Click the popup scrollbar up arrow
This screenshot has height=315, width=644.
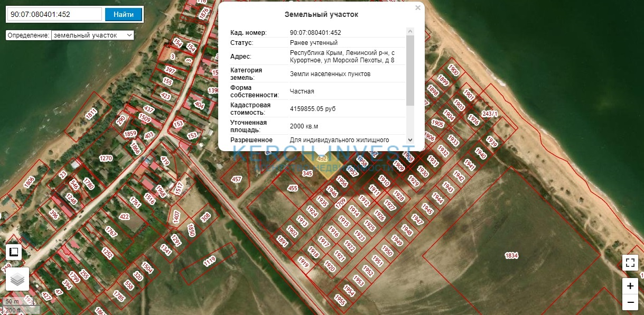coord(410,31)
